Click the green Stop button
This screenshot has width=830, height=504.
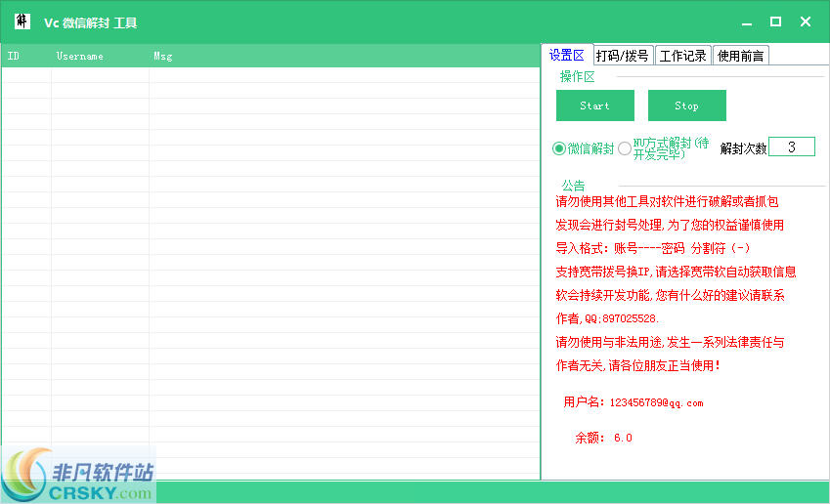pos(686,105)
